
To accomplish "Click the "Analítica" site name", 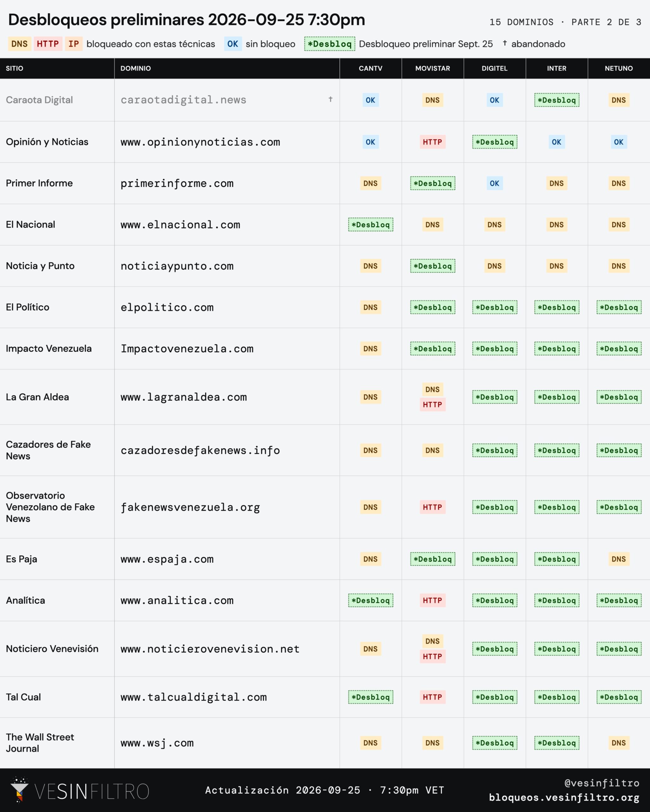I will click(26, 600).
